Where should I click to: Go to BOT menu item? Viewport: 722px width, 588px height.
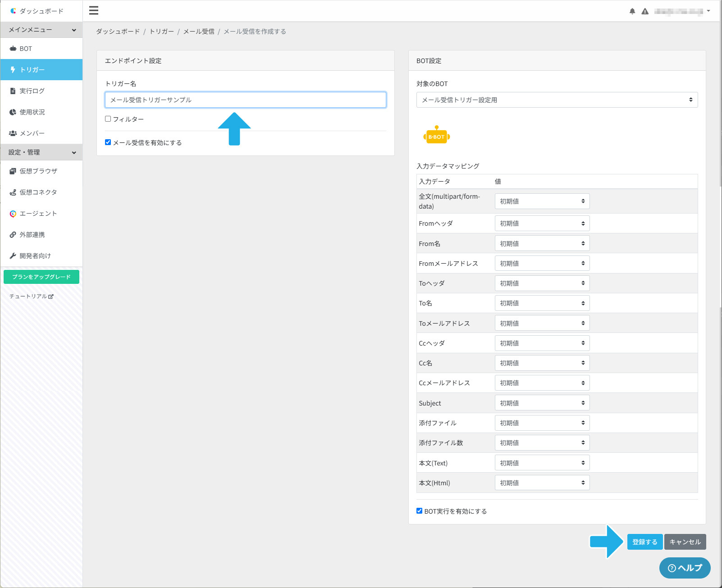(41, 49)
